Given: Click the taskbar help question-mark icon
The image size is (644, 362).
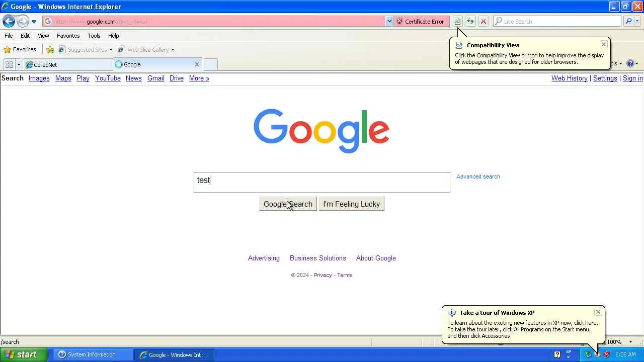Looking at the screenshot, I should (x=557, y=354).
